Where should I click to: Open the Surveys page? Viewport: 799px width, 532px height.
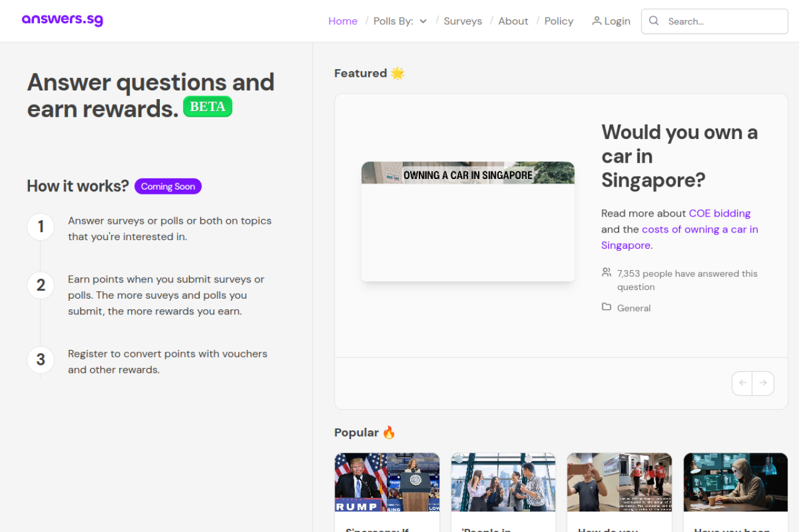(463, 21)
